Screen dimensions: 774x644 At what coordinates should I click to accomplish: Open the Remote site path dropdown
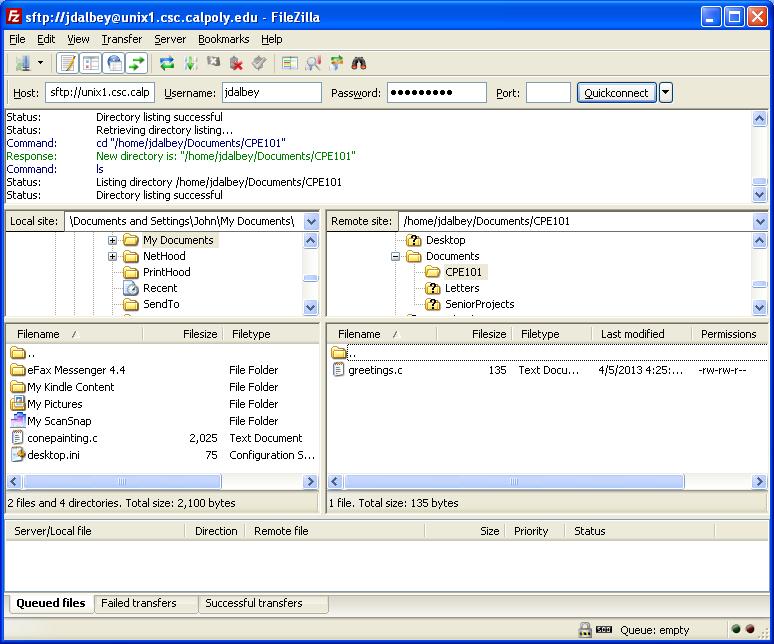[x=760, y=221]
